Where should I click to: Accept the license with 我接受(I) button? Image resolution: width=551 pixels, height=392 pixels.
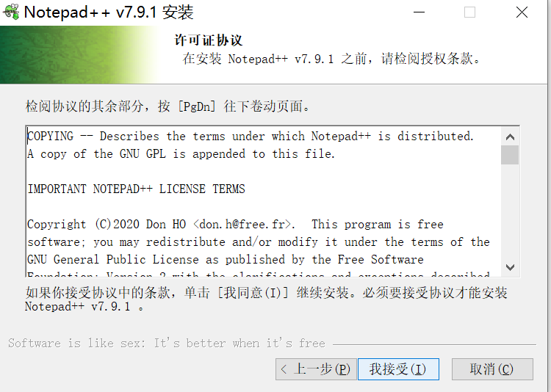click(398, 369)
